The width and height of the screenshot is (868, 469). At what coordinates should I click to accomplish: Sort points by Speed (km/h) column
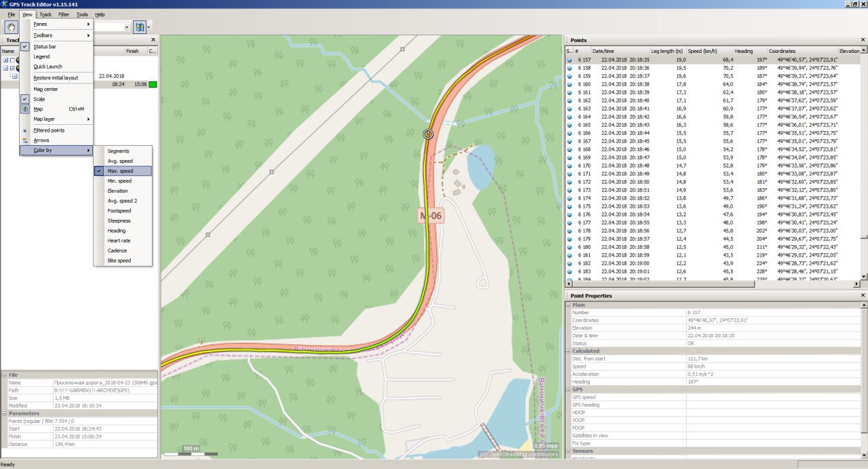click(x=710, y=51)
